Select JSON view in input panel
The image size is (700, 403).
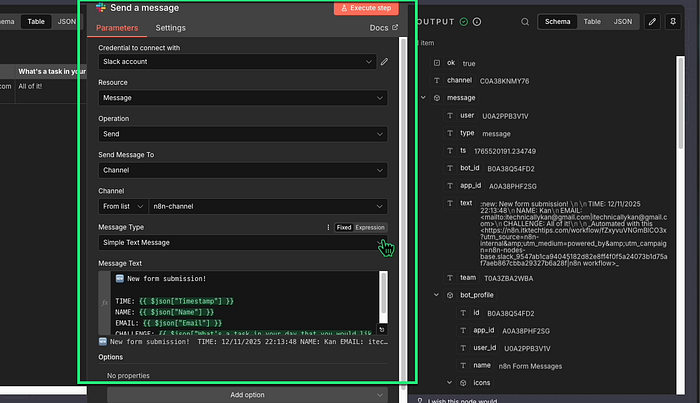67,21
